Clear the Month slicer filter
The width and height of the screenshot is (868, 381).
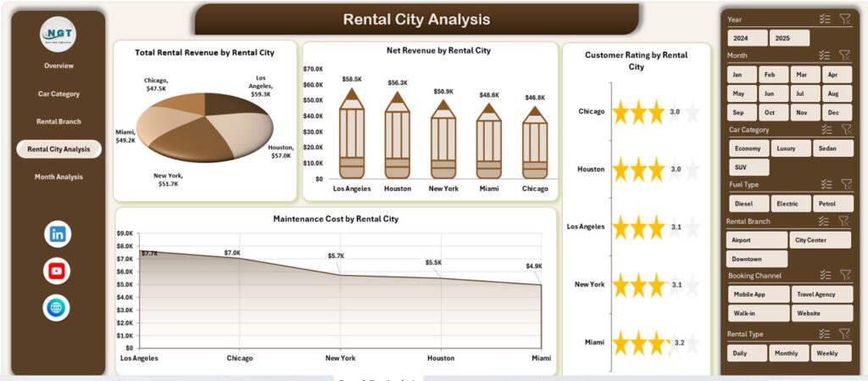click(x=844, y=55)
